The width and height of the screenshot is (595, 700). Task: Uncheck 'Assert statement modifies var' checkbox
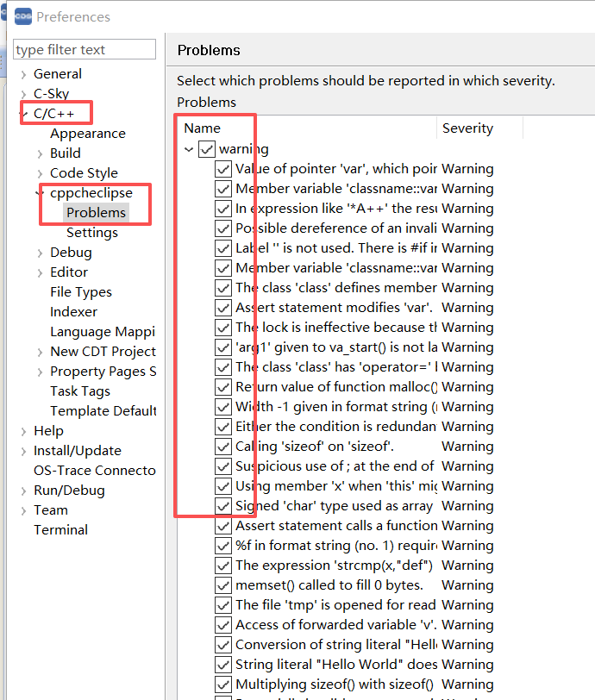click(x=222, y=308)
